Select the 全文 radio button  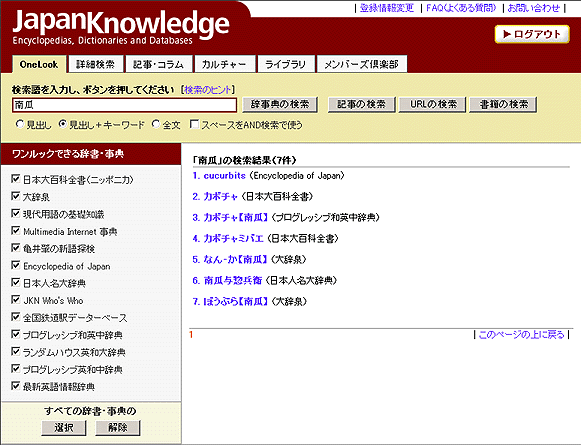156,124
